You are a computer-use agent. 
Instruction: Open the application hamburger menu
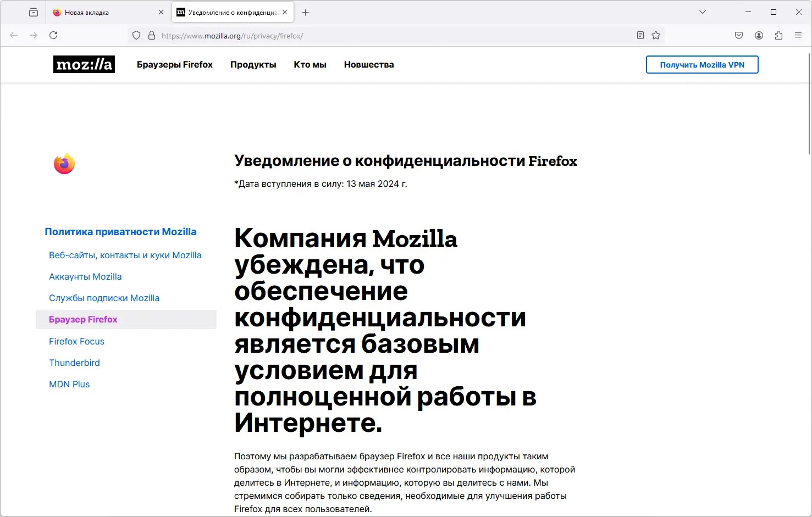(x=798, y=36)
